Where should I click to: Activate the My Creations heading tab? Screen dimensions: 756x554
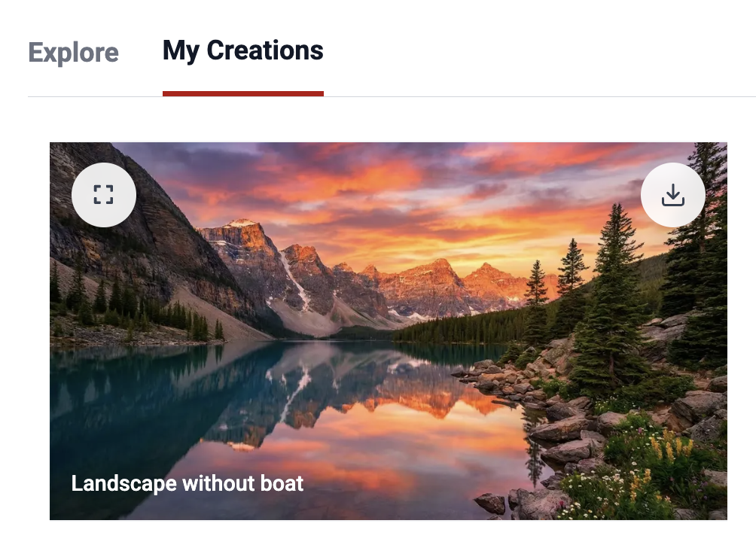(243, 50)
